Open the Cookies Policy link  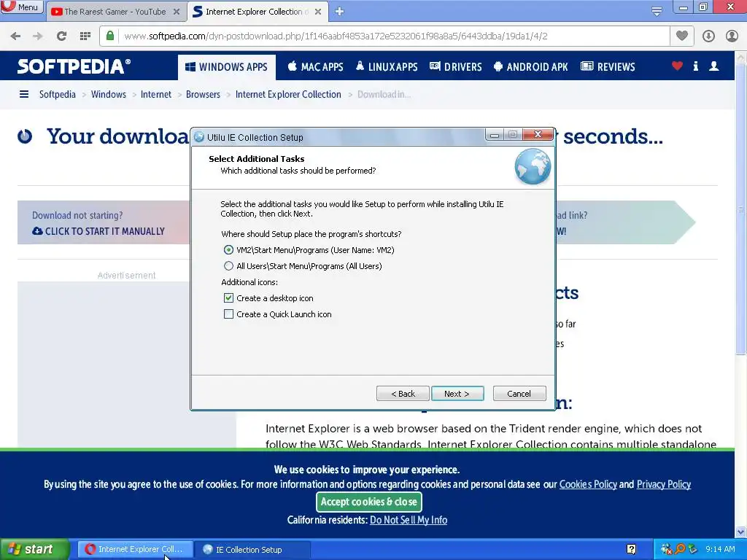(x=588, y=484)
